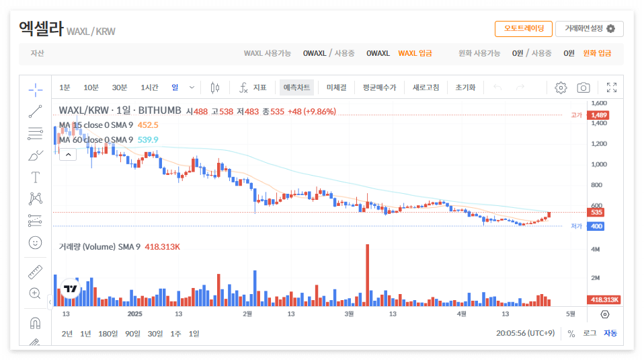Click the 원화 입금 deposit link
The image size is (644, 360).
pos(597,53)
